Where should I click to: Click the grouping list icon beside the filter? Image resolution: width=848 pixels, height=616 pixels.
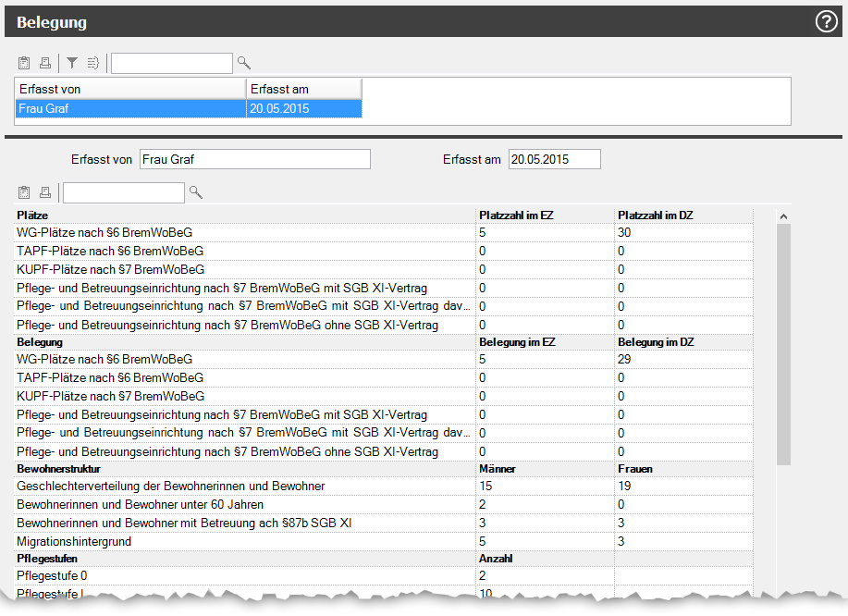pyautogui.click(x=92, y=63)
